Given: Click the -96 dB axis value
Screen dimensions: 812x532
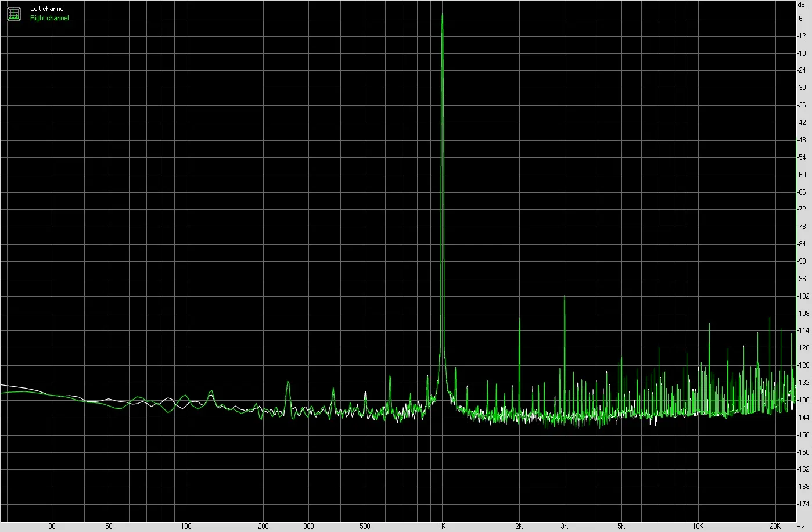Looking at the screenshot, I should tap(802, 279).
